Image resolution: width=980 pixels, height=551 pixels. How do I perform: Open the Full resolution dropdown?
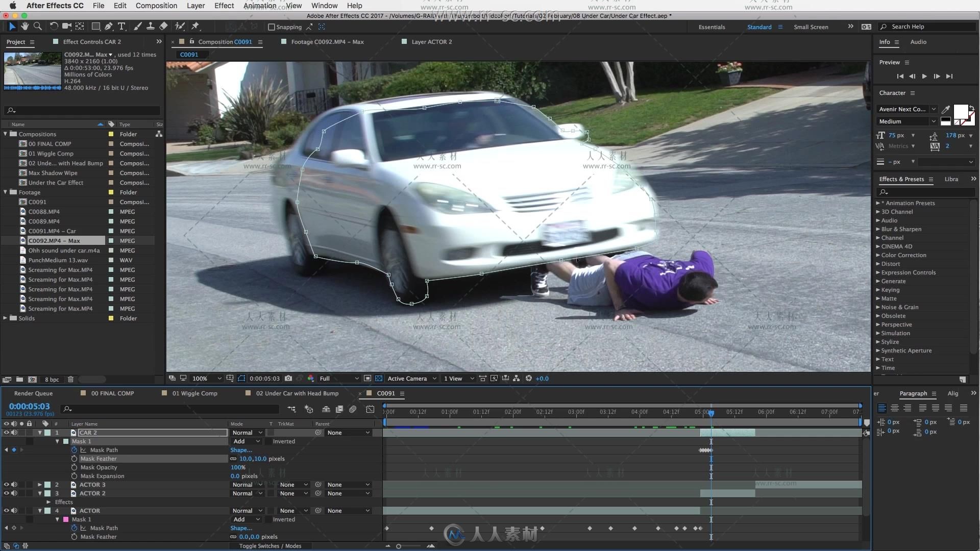point(339,379)
